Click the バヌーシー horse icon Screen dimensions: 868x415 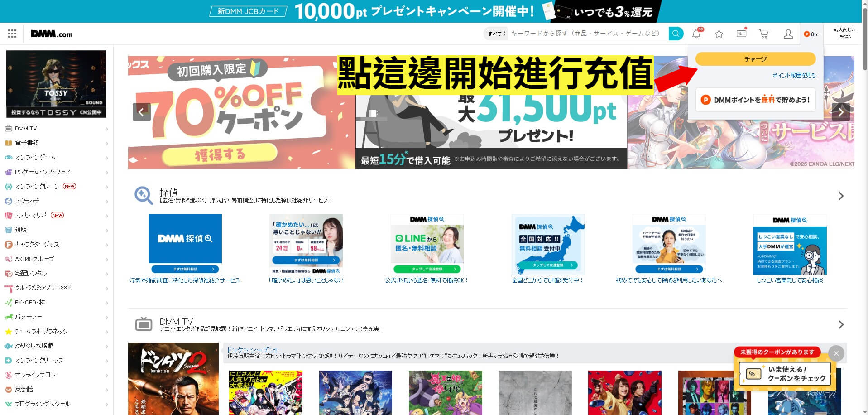8,317
